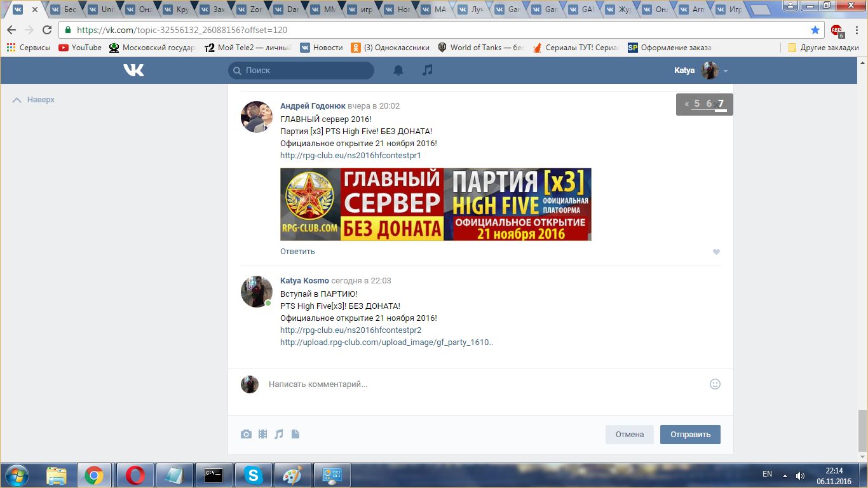The width and height of the screenshot is (868, 488).
Task: Open the upload.rpg-club.com image link
Action: tap(386, 342)
